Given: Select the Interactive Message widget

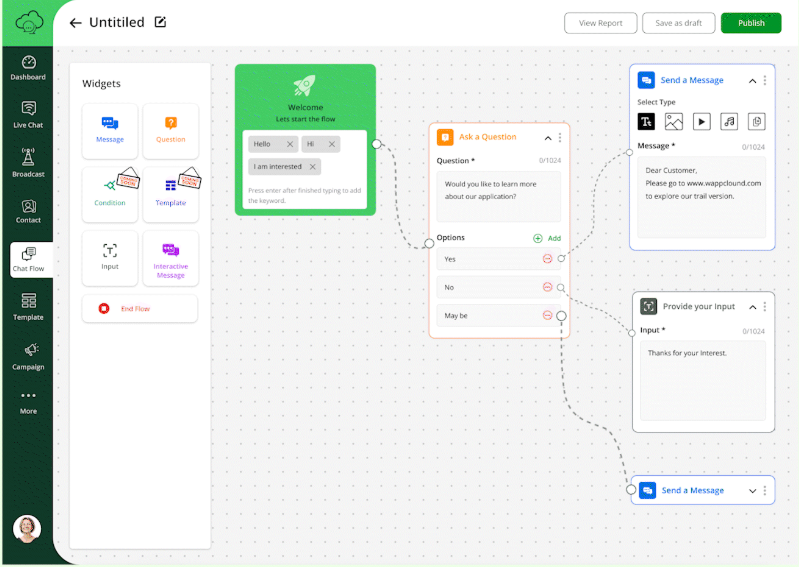Looking at the screenshot, I should tap(171, 258).
